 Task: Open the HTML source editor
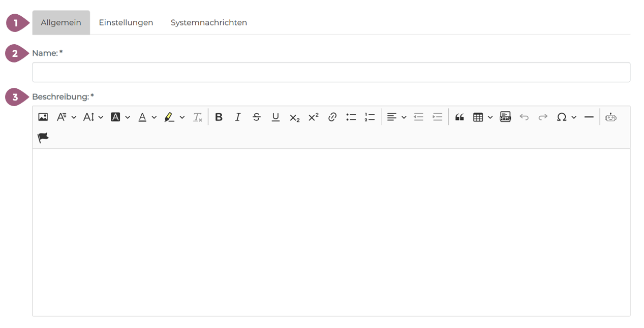coord(505,117)
